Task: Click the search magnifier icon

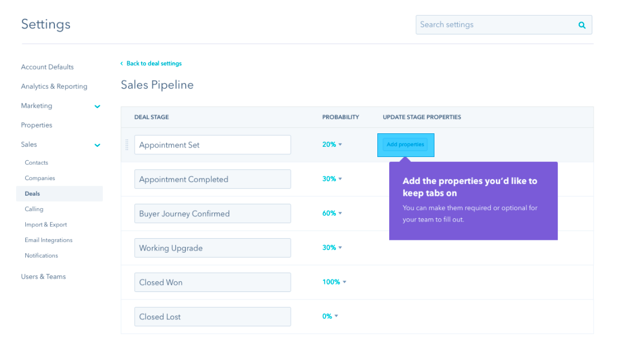Action: [x=581, y=25]
